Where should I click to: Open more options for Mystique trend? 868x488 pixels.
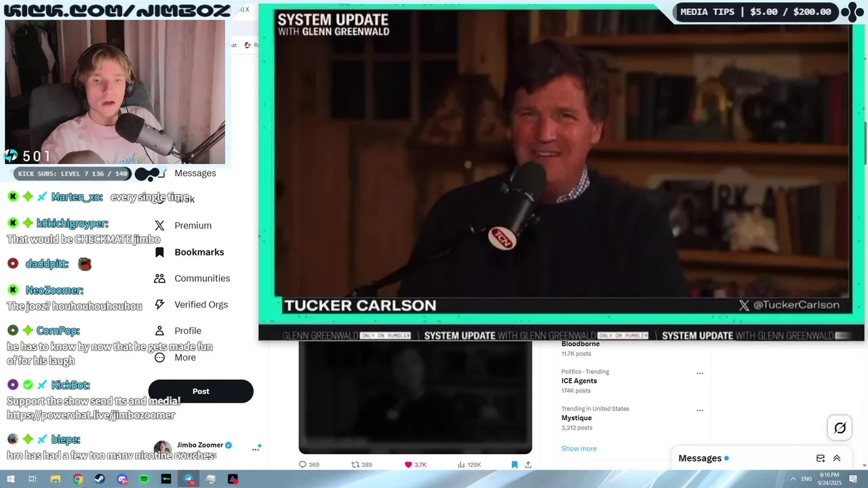(x=700, y=411)
